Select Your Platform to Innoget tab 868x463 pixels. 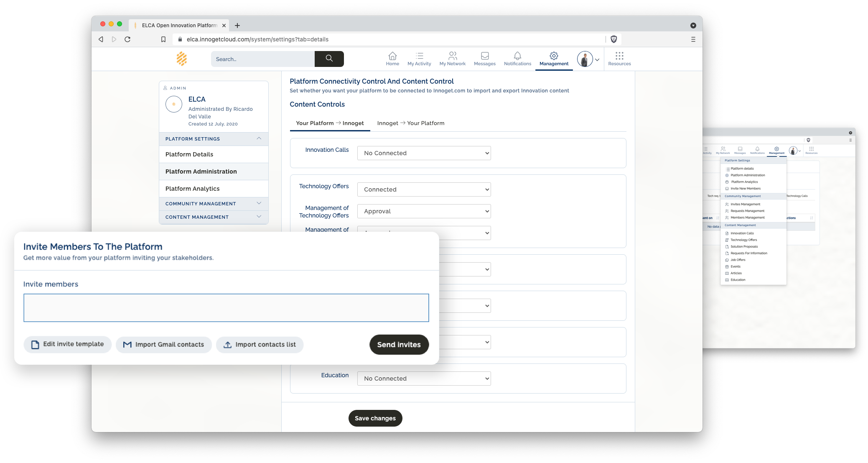click(330, 123)
